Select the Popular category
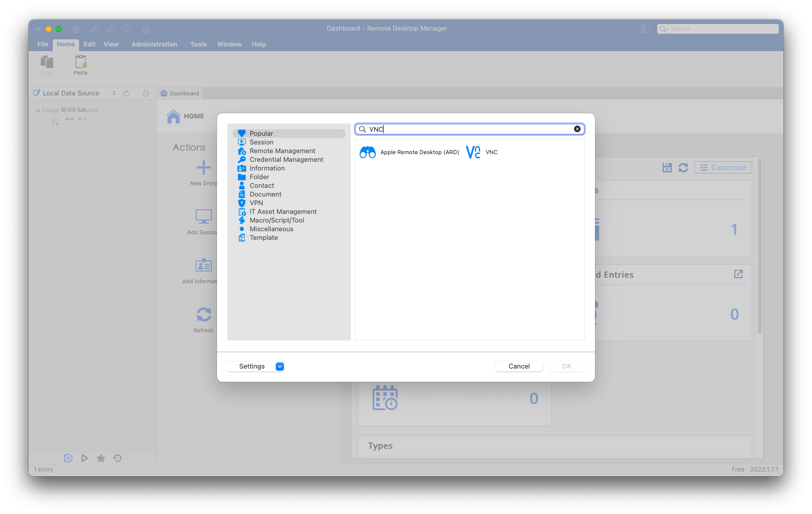The width and height of the screenshot is (812, 514). pos(289,134)
